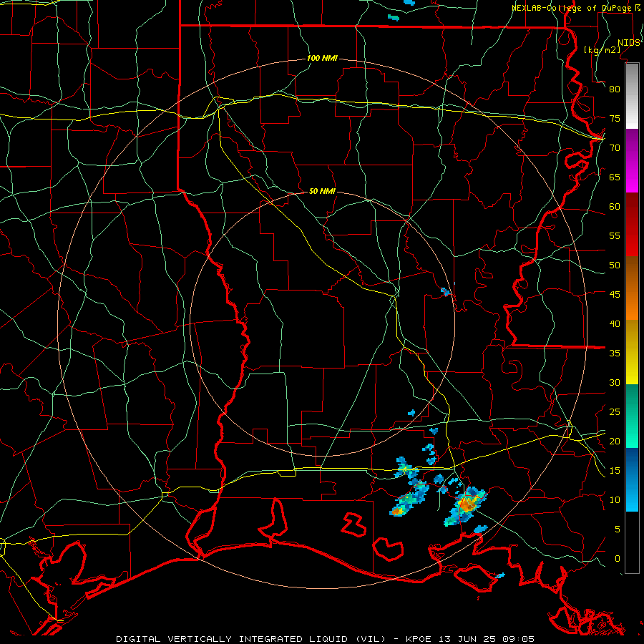Click the 60 value on the color scale
This screenshot has height=644, width=644.
pyautogui.click(x=615, y=207)
